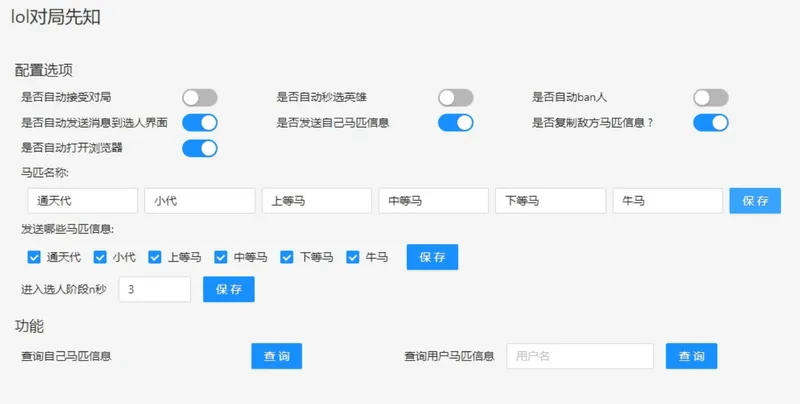Enable the 是否自动接受对局 switch

[200, 97]
